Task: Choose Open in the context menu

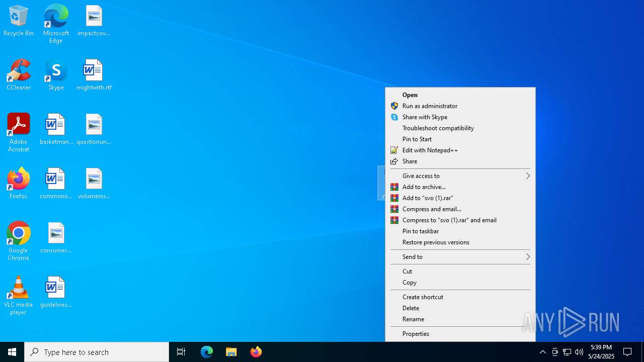Action: (x=460, y=95)
